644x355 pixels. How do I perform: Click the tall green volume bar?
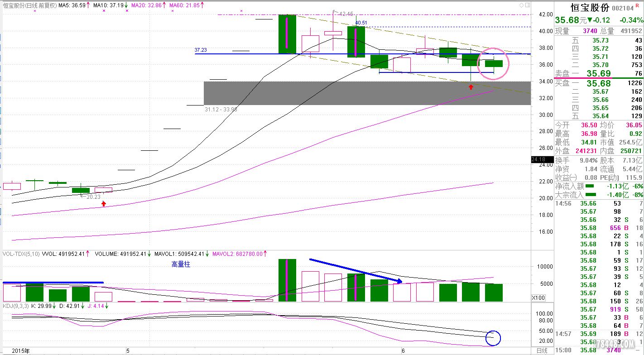click(287, 280)
